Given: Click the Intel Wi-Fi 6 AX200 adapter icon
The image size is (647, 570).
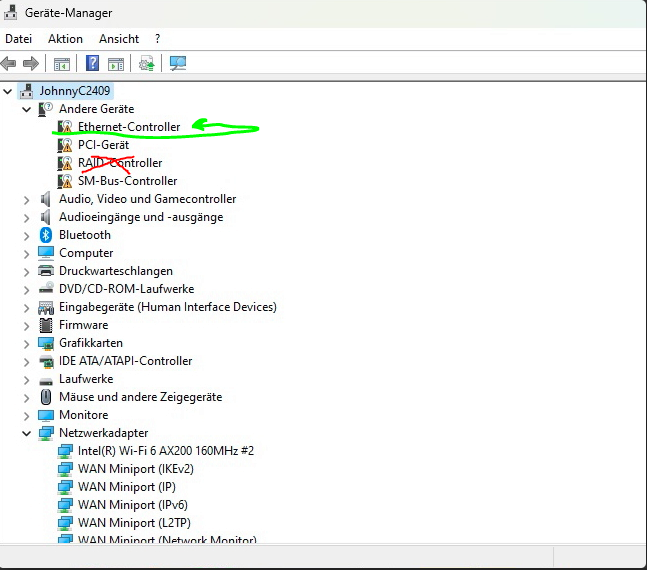Looking at the screenshot, I should pos(65,451).
